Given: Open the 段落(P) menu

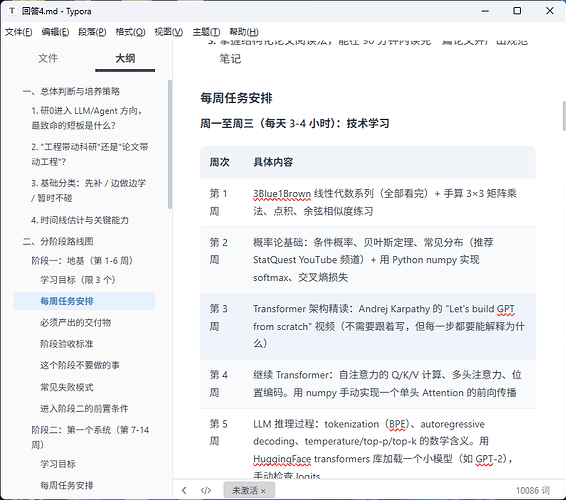Looking at the screenshot, I should [x=92, y=32].
